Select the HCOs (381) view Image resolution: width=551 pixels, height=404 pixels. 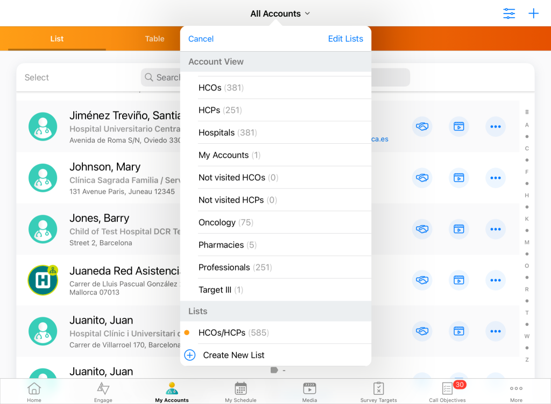point(276,87)
